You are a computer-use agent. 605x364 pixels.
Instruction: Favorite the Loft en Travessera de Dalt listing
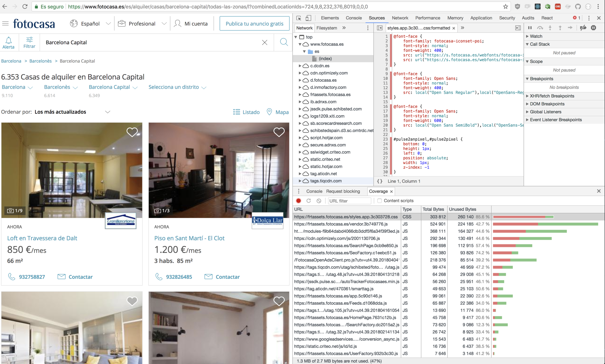click(x=132, y=132)
